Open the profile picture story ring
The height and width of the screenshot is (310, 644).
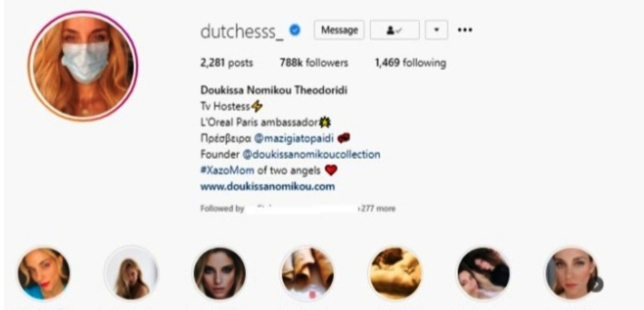point(83,66)
